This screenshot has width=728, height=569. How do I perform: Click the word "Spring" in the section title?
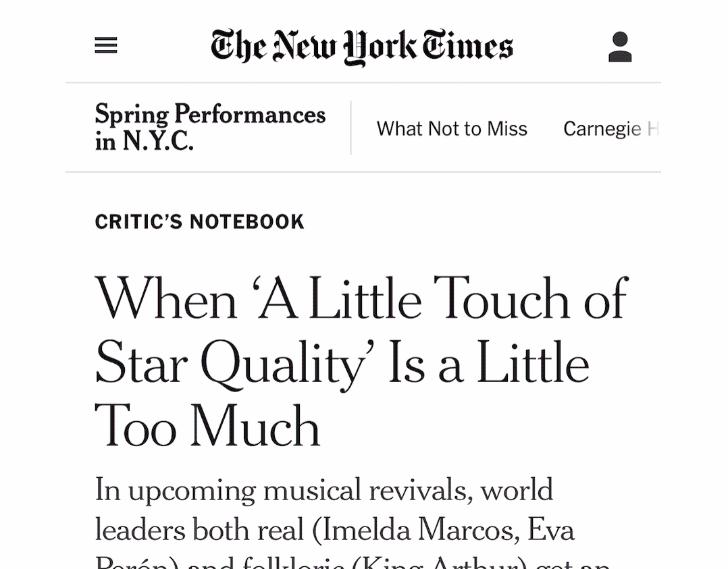click(132, 115)
